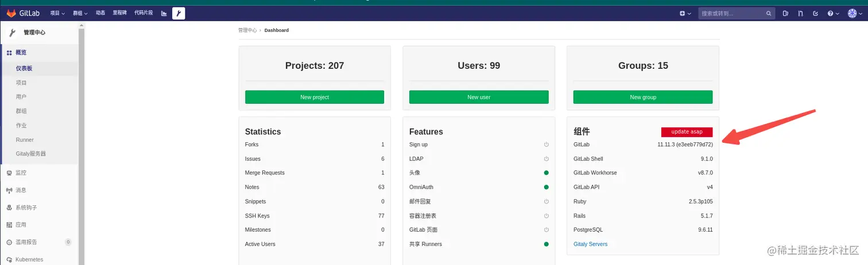Click the 共享 Runners green status dot
The height and width of the screenshot is (265, 868).
tap(546, 244)
